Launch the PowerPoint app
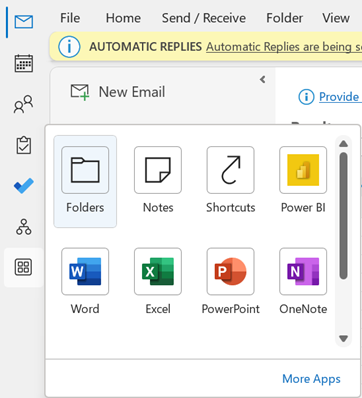 (x=231, y=282)
